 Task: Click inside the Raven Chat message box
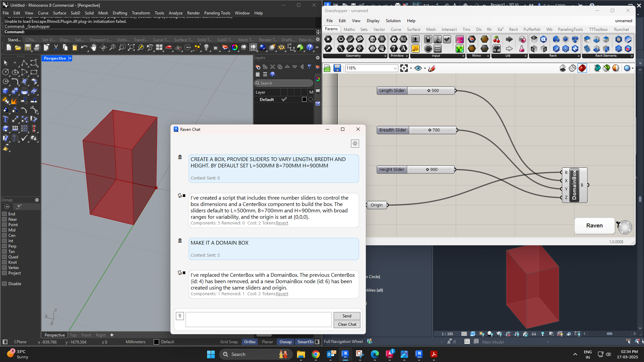[x=258, y=319]
